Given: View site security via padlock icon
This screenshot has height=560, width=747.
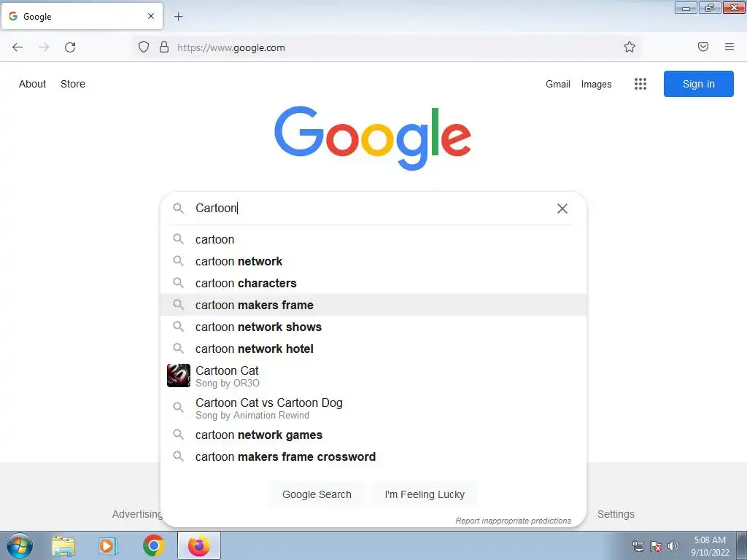Looking at the screenshot, I should [x=164, y=47].
